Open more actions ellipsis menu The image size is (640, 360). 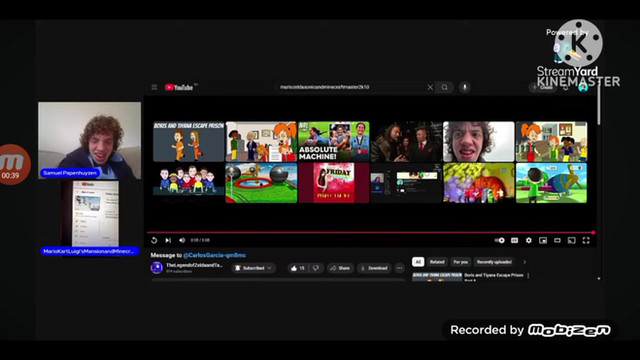coord(400,268)
